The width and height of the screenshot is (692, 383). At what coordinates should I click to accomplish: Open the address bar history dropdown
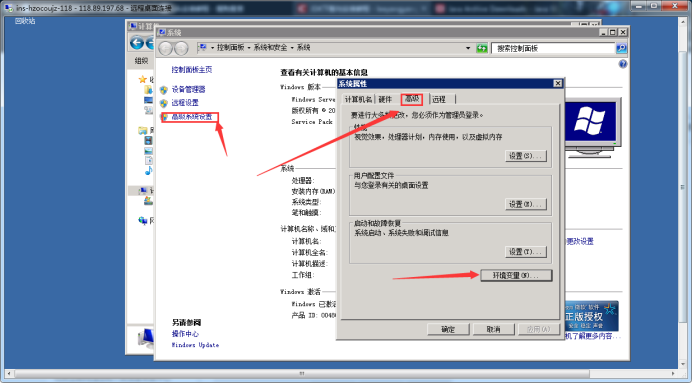pos(468,48)
